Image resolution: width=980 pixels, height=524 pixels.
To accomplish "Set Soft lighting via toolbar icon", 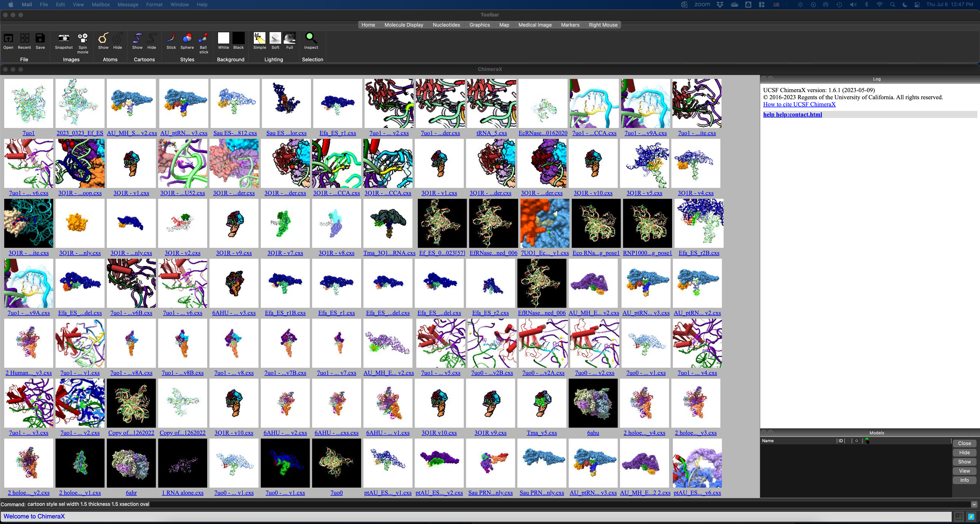I will point(275,38).
